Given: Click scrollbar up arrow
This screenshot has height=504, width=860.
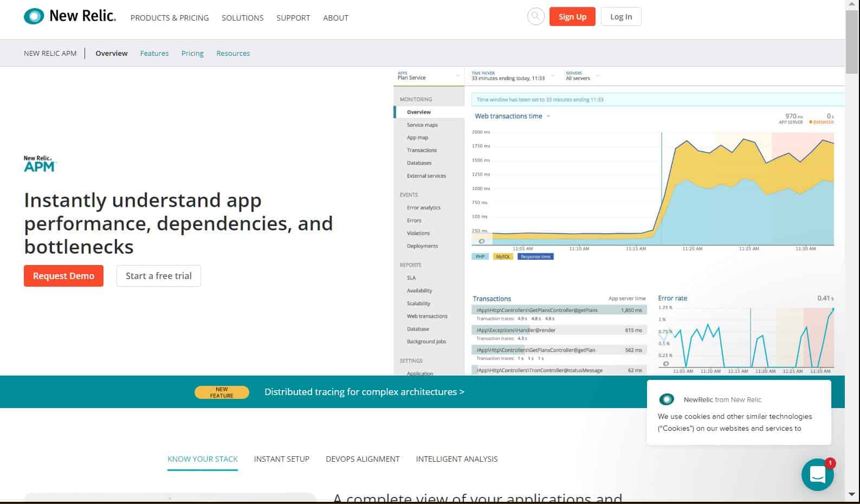Looking at the screenshot, I should [x=852, y=4].
